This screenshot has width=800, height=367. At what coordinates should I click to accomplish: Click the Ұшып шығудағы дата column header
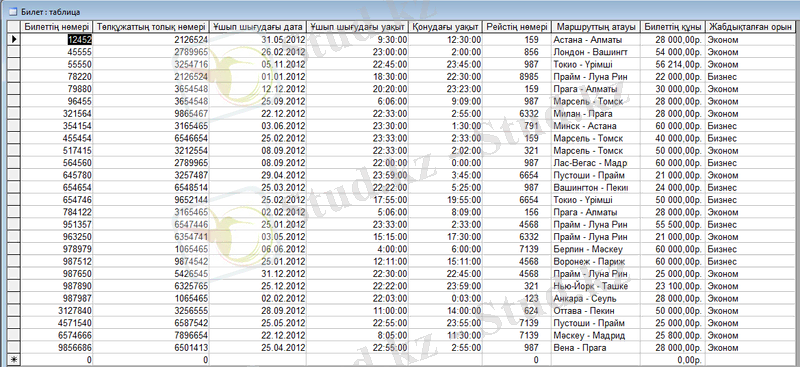coord(259,27)
